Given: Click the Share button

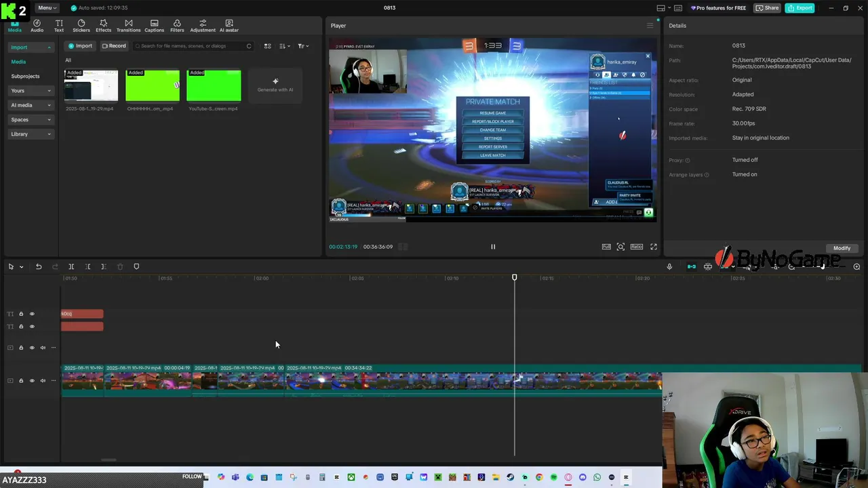Looking at the screenshot, I should point(768,8).
